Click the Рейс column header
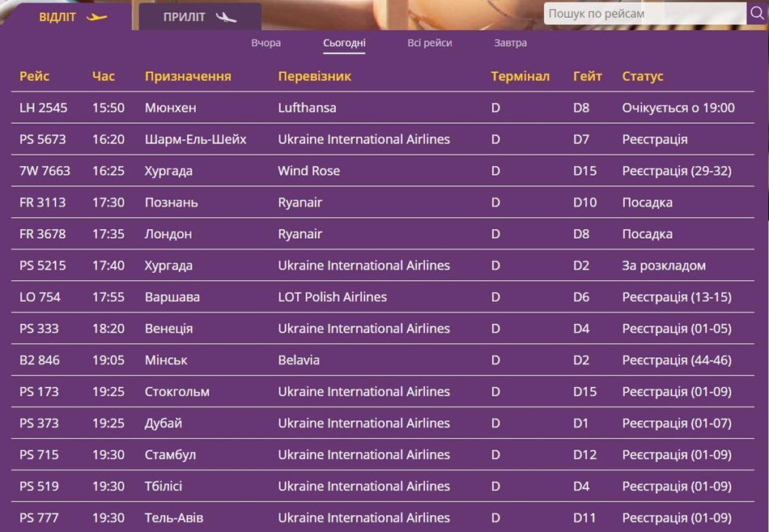This screenshot has width=769, height=532. [x=34, y=77]
